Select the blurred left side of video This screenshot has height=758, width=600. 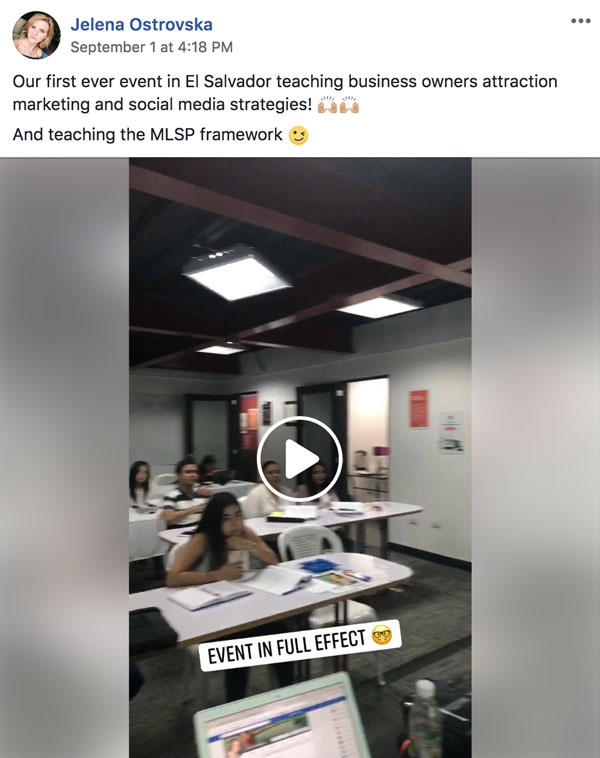64,457
